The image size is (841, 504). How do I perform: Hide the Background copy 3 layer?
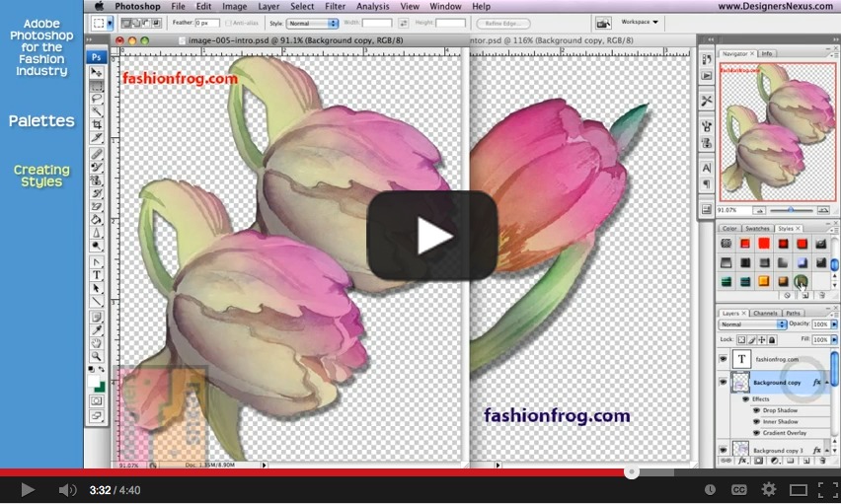pos(723,450)
